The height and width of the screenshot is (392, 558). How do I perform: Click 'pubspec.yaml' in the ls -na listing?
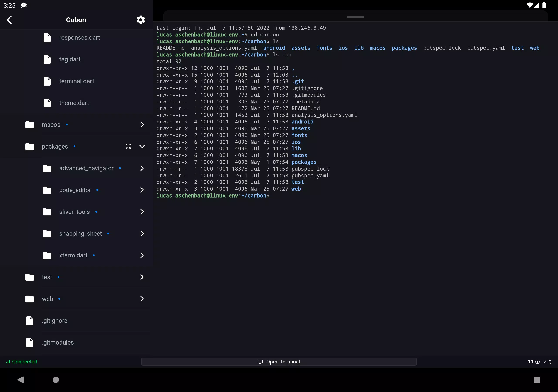[x=310, y=175]
